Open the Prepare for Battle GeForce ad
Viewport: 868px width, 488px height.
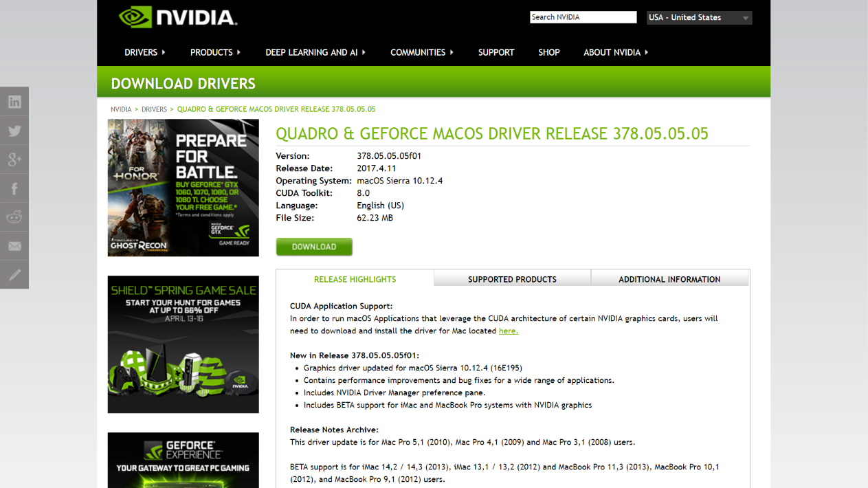coord(183,188)
